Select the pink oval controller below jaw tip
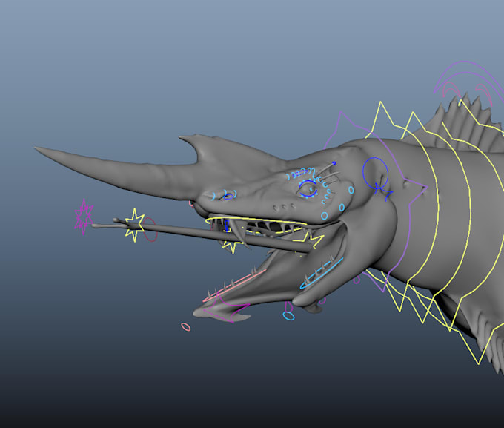 186,327
